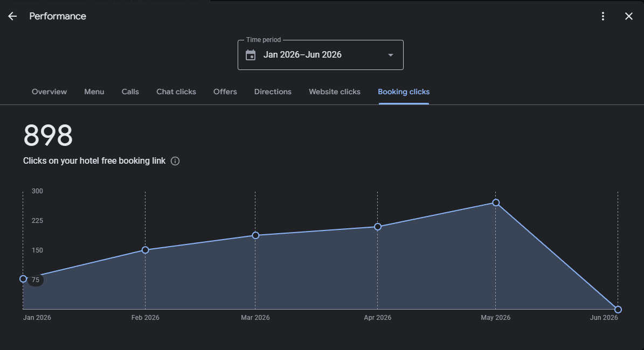Close the Performance panel with X
Image resolution: width=644 pixels, height=350 pixels.
coord(628,16)
